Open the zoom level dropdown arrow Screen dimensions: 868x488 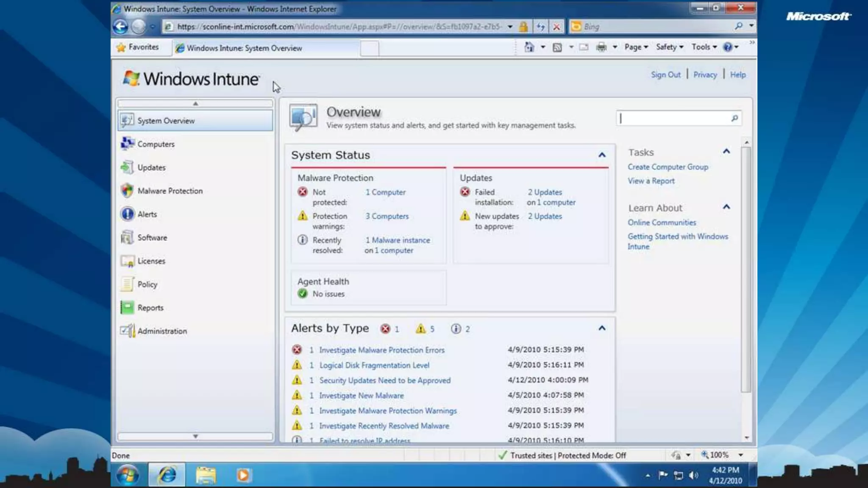pyautogui.click(x=741, y=455)
